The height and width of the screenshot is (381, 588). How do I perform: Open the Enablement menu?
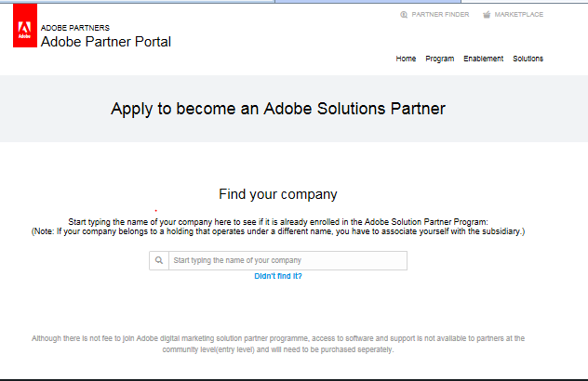(483, 59)
